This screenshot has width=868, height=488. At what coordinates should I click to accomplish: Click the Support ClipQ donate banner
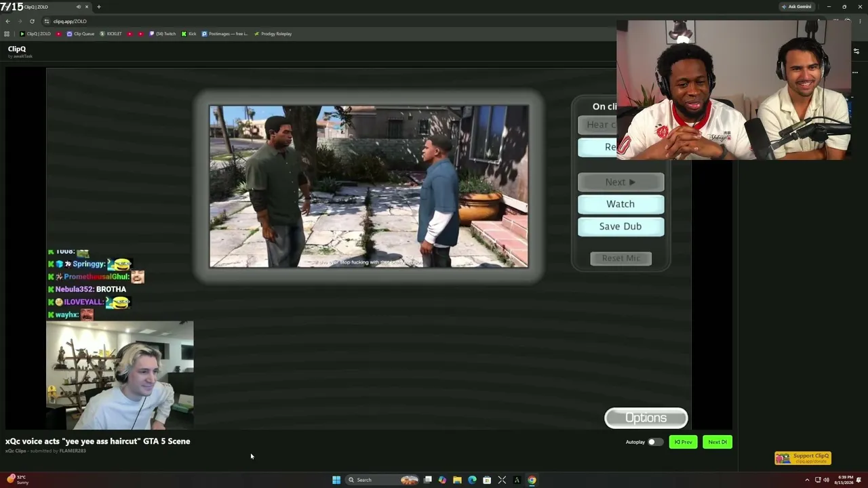point(803,458)
